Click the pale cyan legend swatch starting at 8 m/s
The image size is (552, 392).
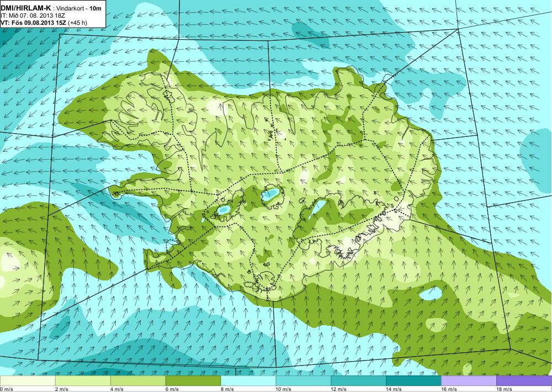[248, 381]
